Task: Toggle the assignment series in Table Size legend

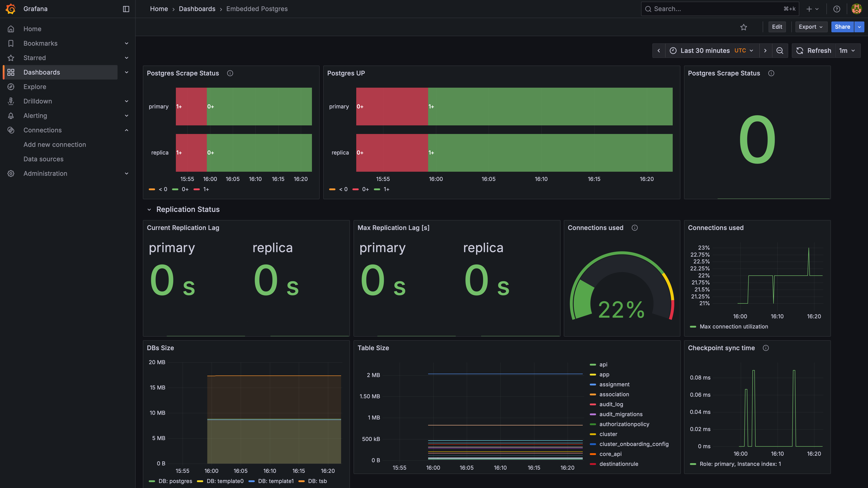Action: tap(614, 384)
